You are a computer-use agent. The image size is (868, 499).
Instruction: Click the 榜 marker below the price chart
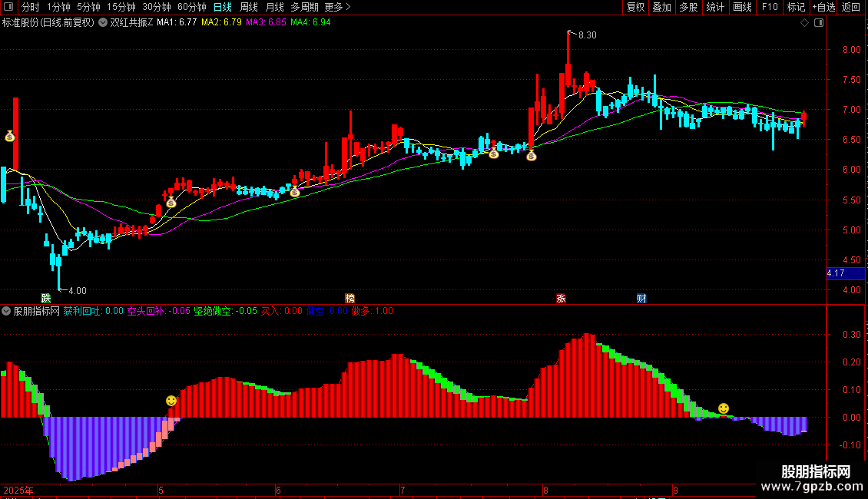[x=350, y=298]
